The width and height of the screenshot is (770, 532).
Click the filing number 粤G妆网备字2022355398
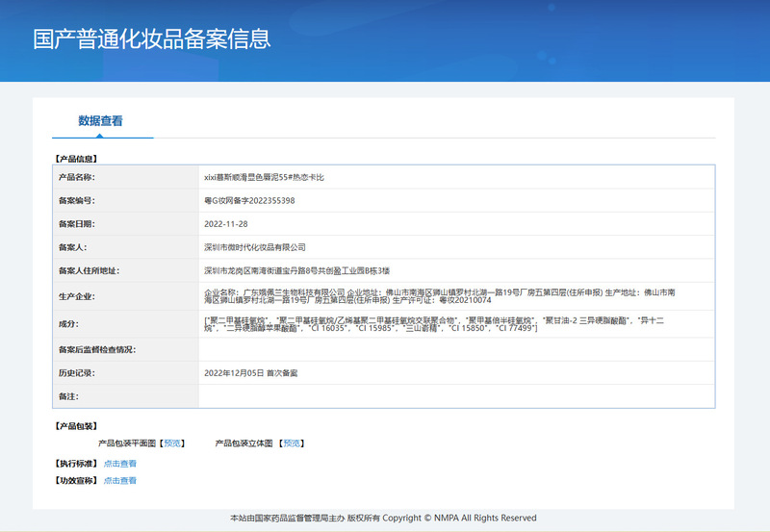click(x=249, y=200)
